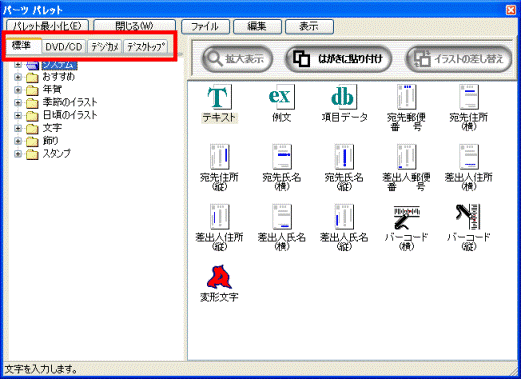
Task: Switch to the DVD/CD tab
Action: pyautogui.click(x=64, y=47)
